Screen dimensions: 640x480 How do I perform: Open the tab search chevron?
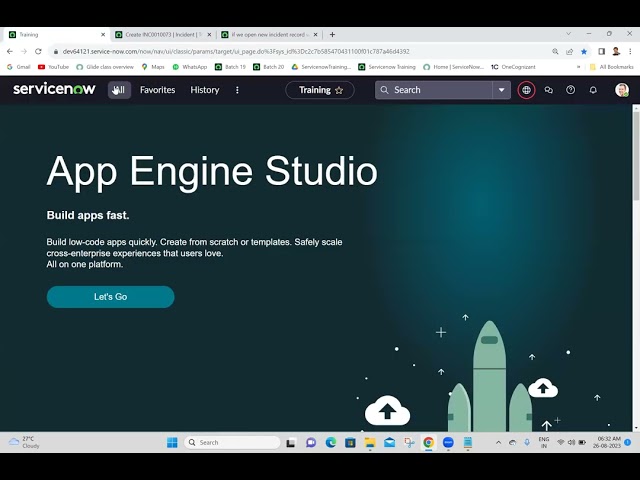coord(569,33)
